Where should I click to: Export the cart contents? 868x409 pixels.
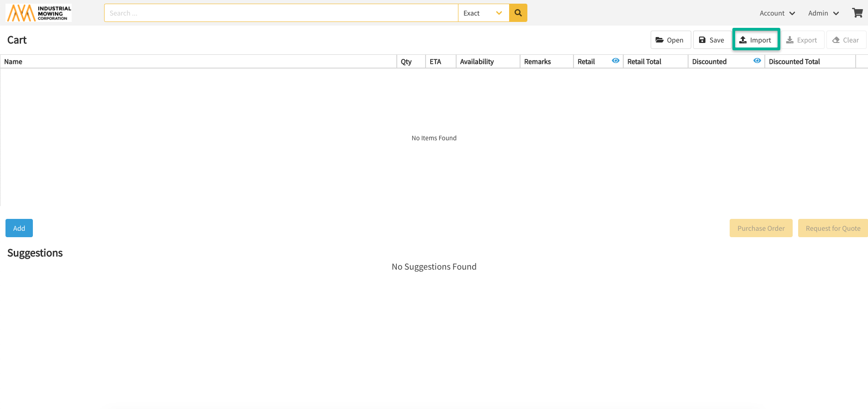pyautogui.click(x=802, y=40)
